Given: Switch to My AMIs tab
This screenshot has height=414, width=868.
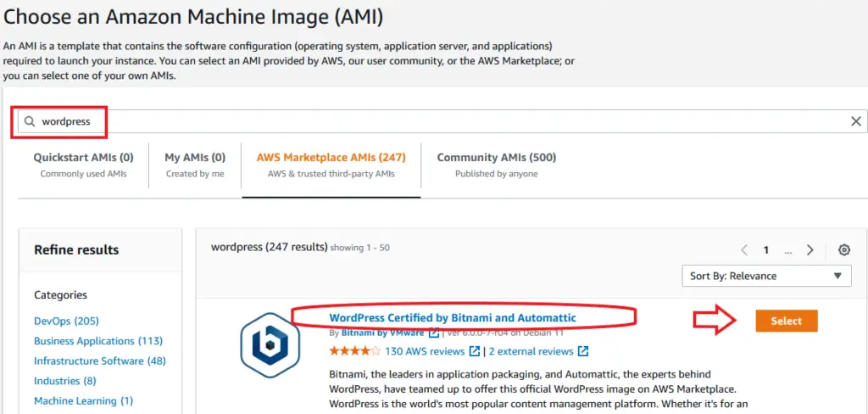Looking at the screenshot, I should click(x=195, y=165).
